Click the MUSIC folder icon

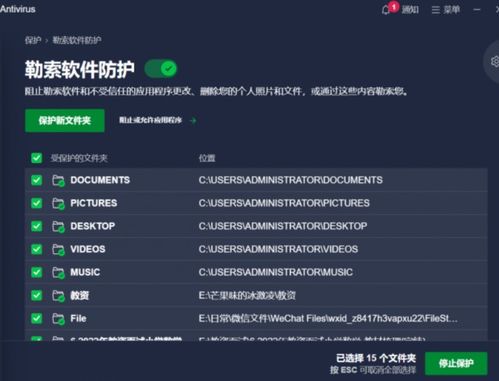pos(58,272)
